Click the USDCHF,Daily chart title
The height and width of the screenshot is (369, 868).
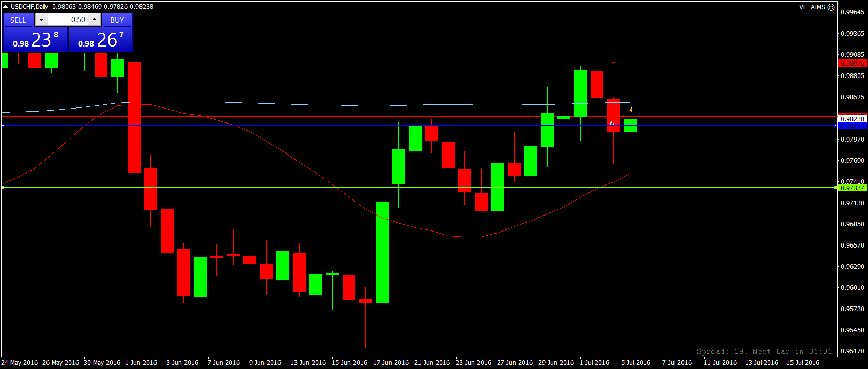[x=29, y=7]
